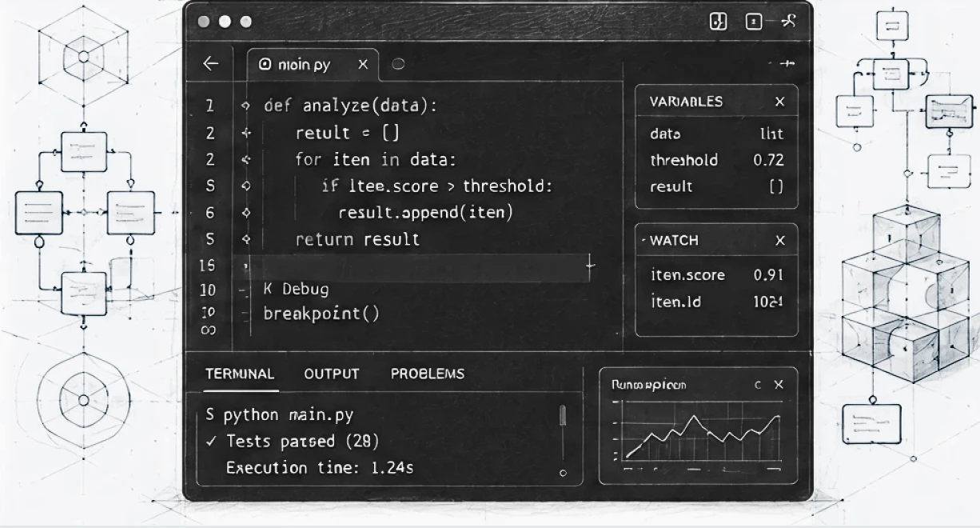
Task: Click the small icon above the VARIABLES panel
Action: [x=786, y=63]
